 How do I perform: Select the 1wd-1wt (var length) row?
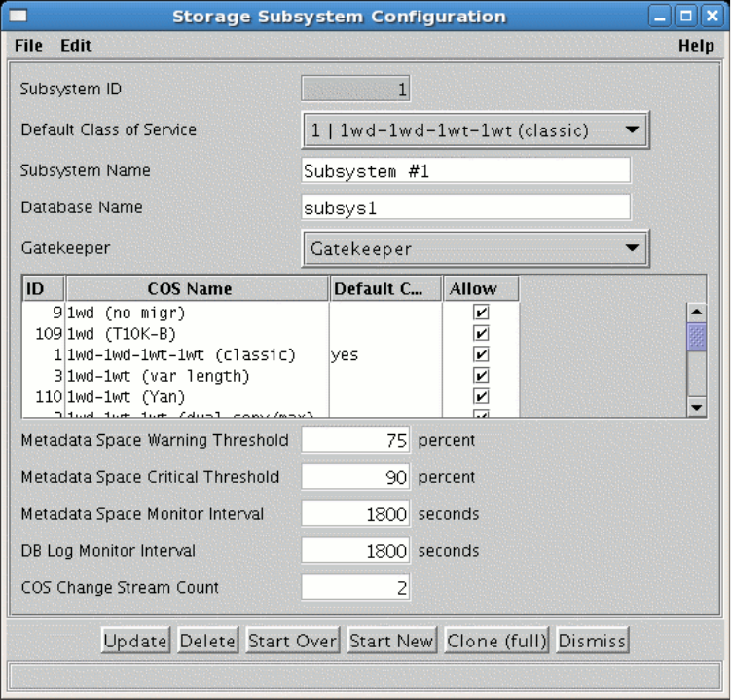[195, 376]
